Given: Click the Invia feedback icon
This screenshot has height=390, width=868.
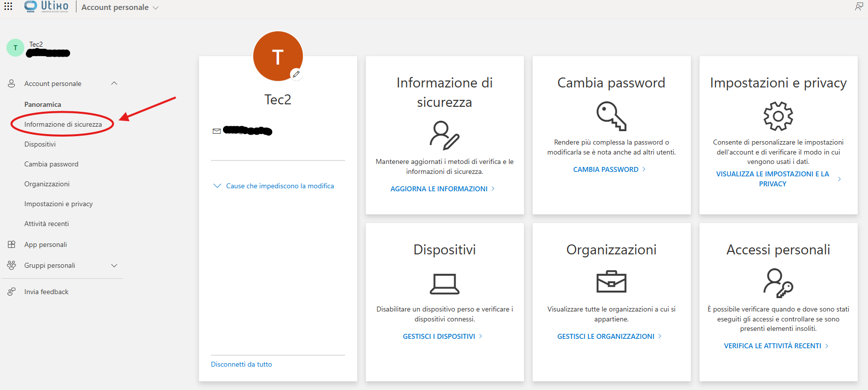Looking at the screenshot, I should [11, 292].
